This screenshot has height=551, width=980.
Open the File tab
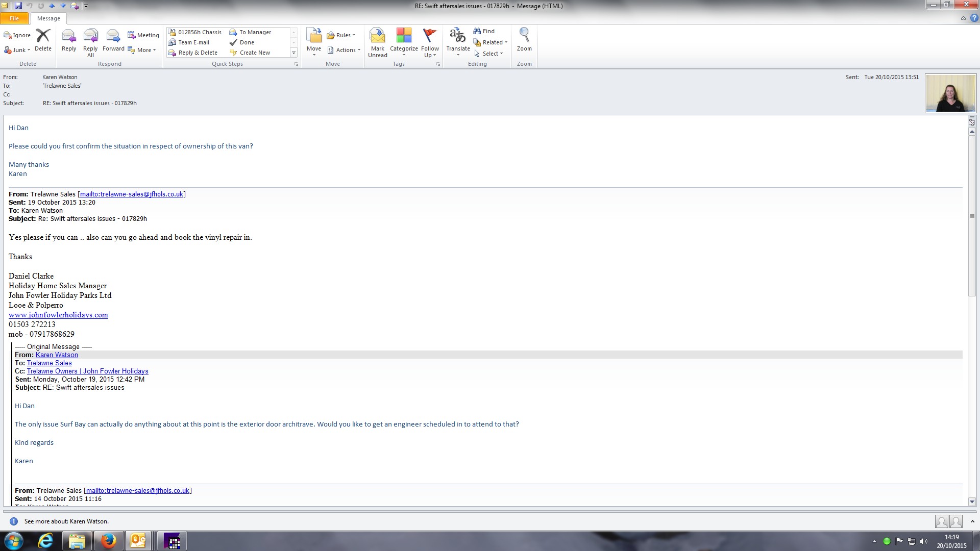14,18
